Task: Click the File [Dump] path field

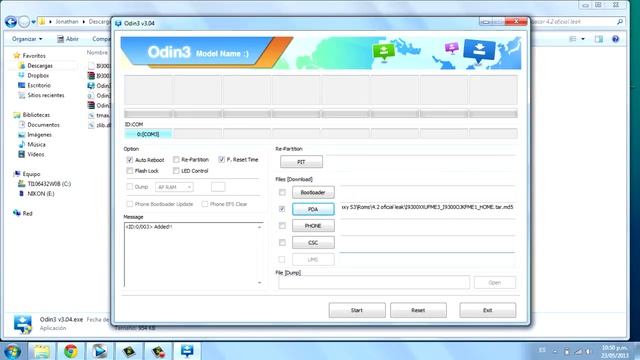Action: pyautogui.click(x=374, y=282)
